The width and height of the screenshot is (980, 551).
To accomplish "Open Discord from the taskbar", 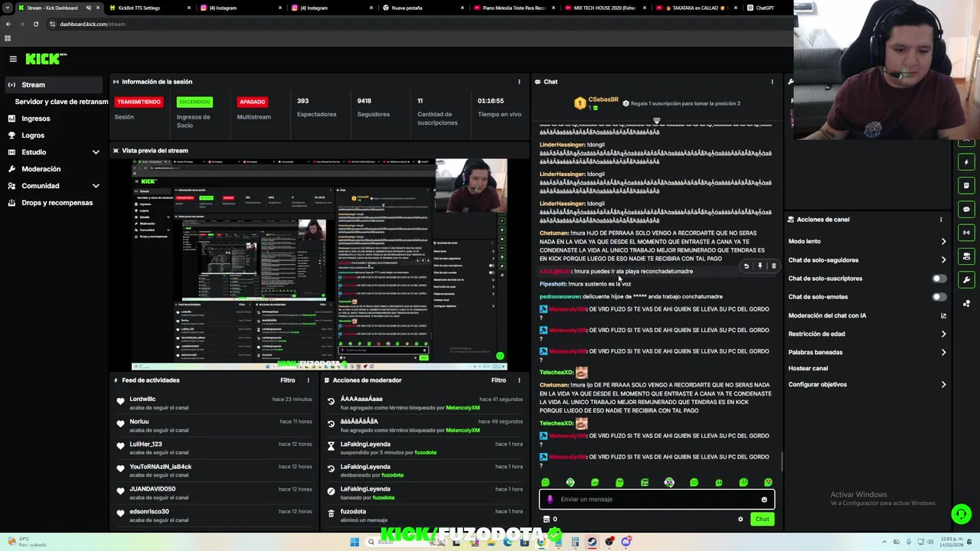I will pyautogui.click(x=626, y=543).
